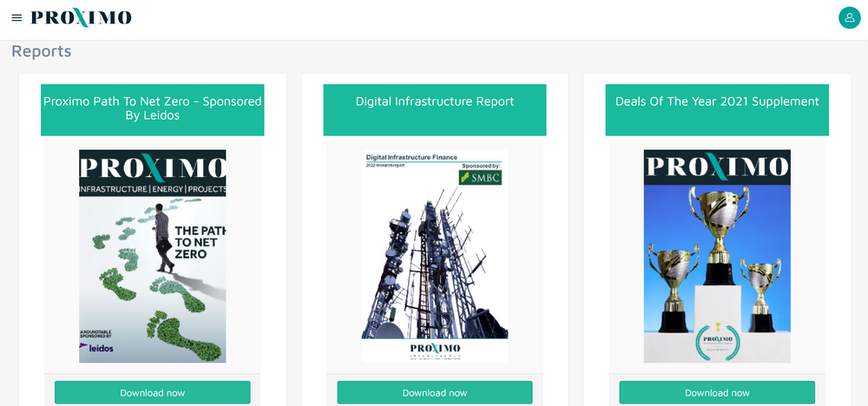Click 'Digital Infrastructure Finance' text on cover
Viewport: 868px width, 406px height.
coord(406,157)
